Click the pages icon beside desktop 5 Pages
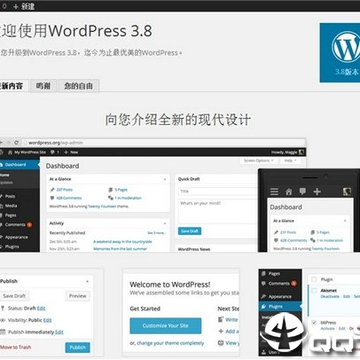The height and width of the screenshot is (360, 360). [x=110, y=190]
